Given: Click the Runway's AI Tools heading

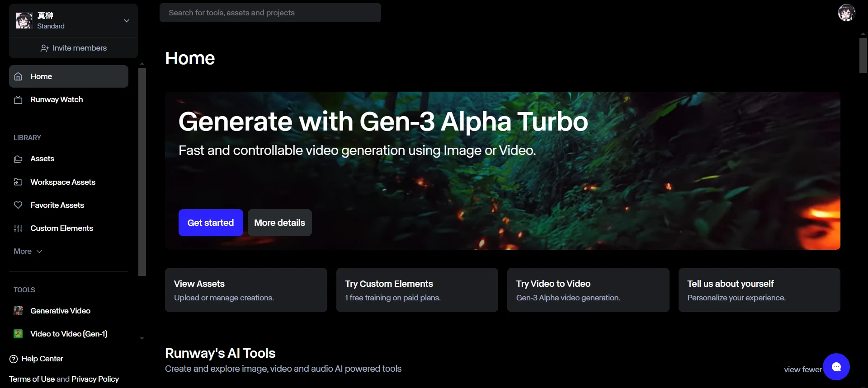Looking at the screenshot, I should (x=220, y=353).
